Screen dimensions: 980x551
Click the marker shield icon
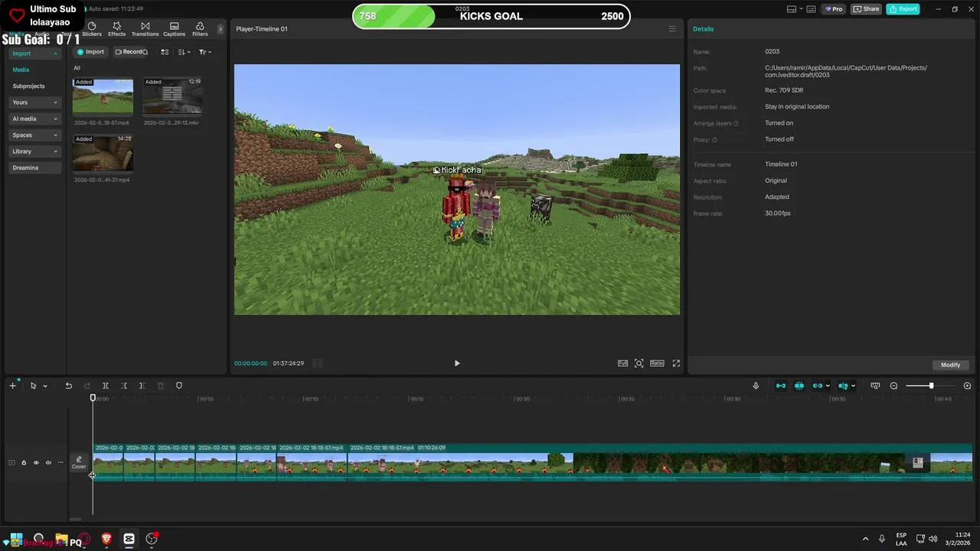point(179,386)
